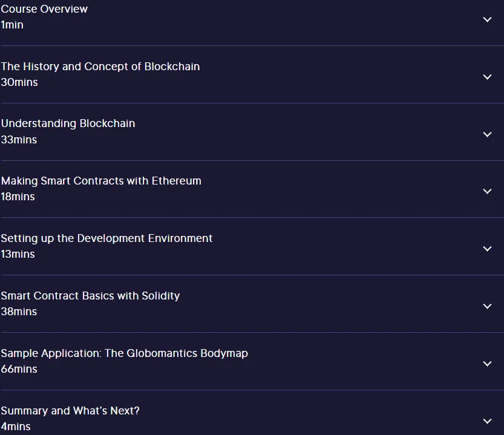Open Setting up the Development Environment title
The height and width of the screenshot is (435, 504).
[x=106, y=238]
